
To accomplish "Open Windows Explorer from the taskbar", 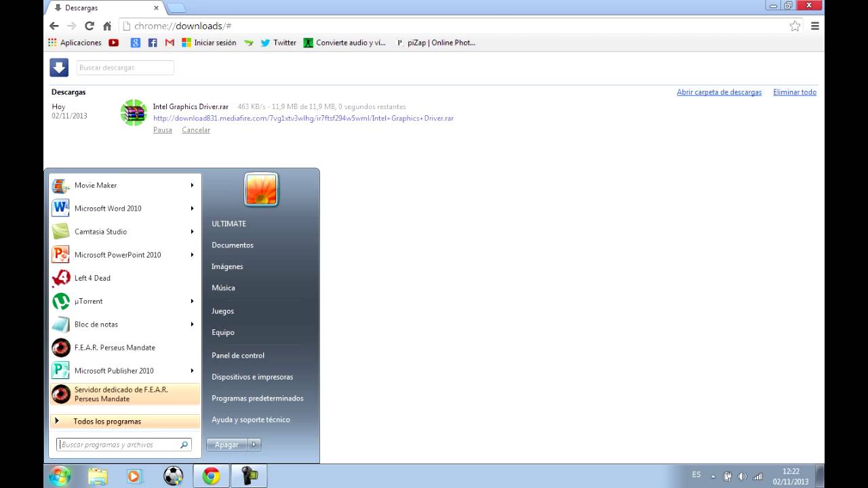I will (x=98, y=476).
